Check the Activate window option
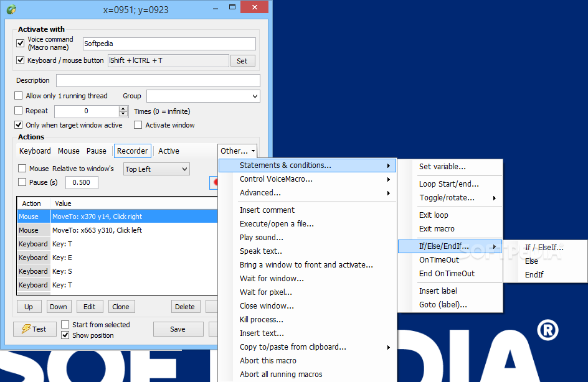Viewport: 588px width, 382px height. (138, 124)
